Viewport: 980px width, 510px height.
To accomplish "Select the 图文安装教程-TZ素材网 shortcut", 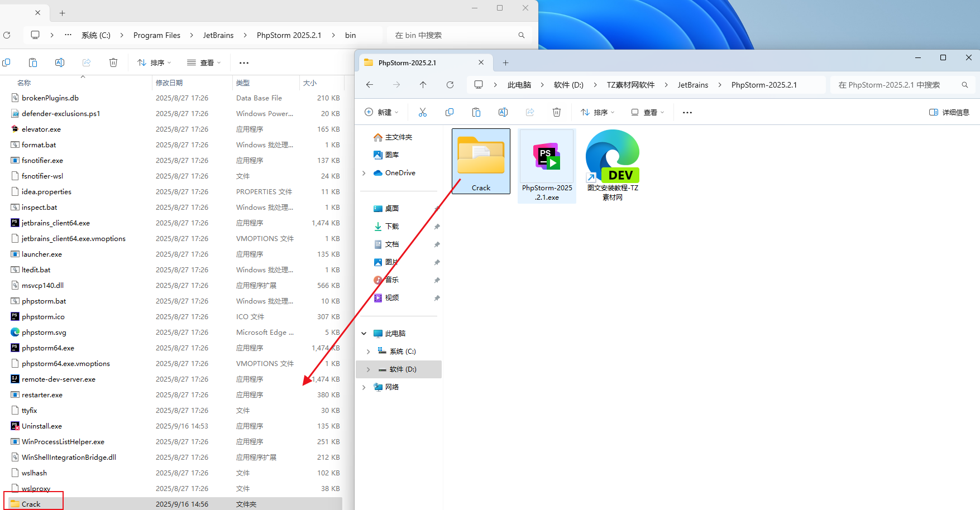I will tap(613, 166).
